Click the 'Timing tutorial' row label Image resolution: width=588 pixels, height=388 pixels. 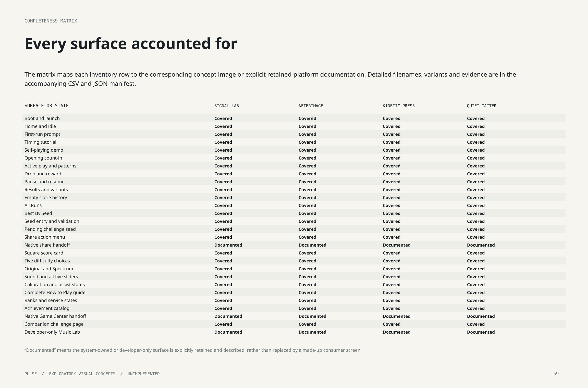pos(40,142)
